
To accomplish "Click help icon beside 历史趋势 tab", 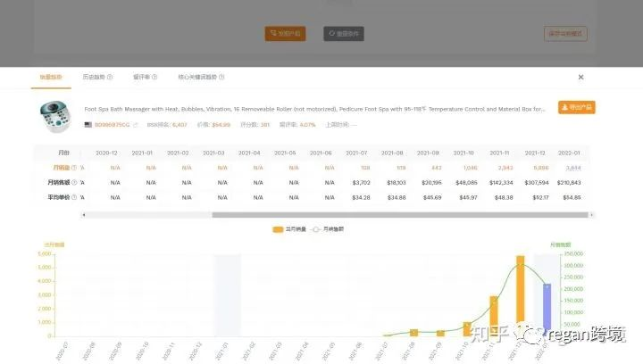I will pyautogui.click(x=110, y=77).
